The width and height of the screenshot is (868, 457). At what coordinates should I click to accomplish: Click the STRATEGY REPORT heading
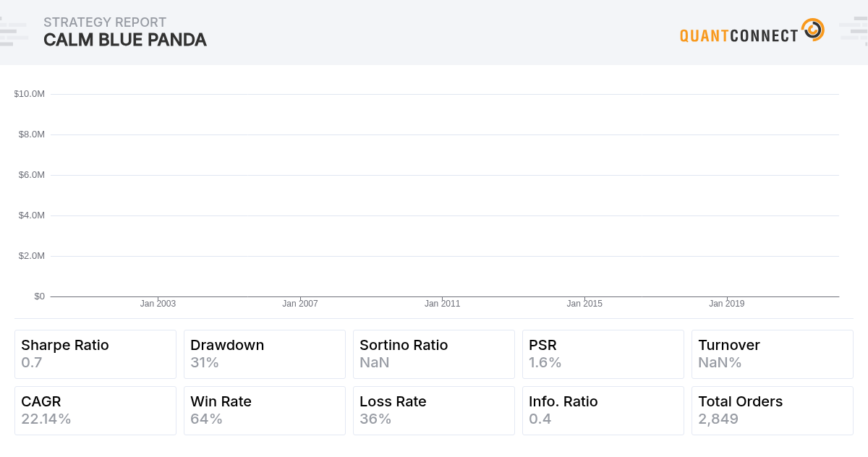105,22
